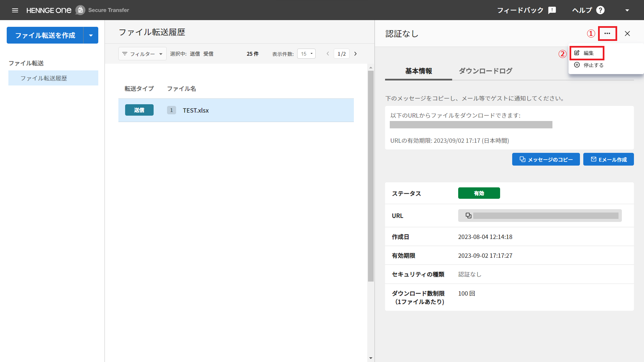The image size is (644, 362).
Task: Select the TEST.xlsx transfer row
Action: [x=236, y=110]
